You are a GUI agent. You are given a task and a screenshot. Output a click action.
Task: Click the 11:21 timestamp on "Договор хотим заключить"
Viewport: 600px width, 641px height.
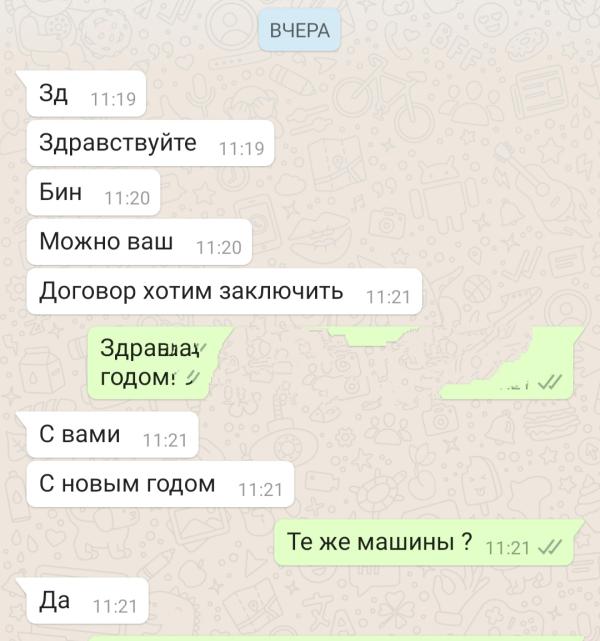[388, 297]
